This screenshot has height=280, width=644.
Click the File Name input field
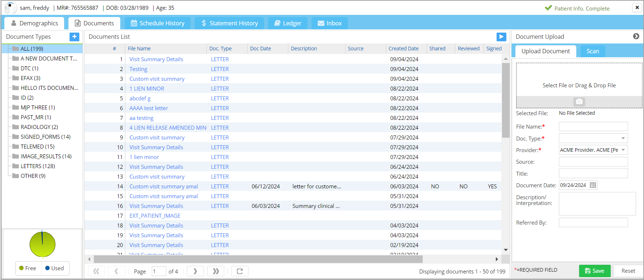point(593,126)
